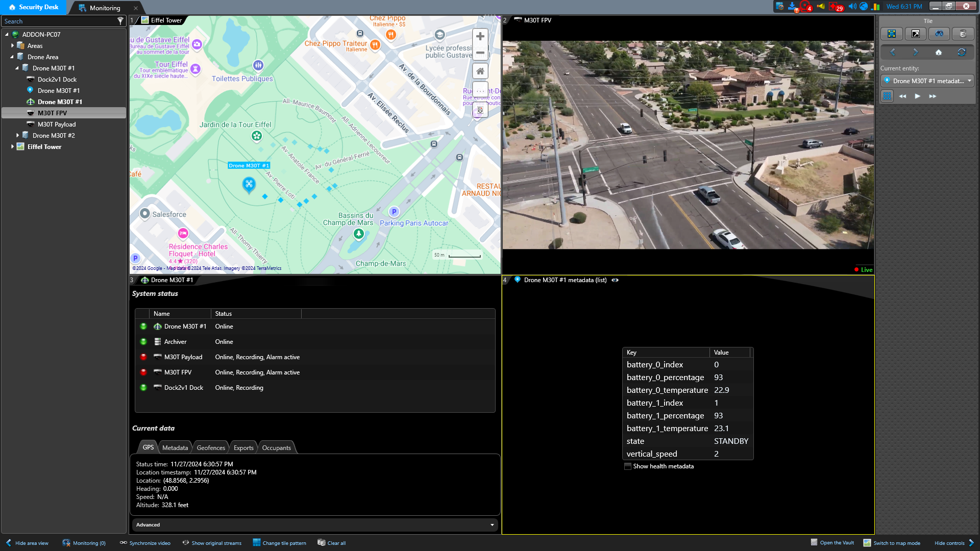980x551 pixels.
Task: Click the binoculars investigate icon in Tile panel
Action: coord(939,34)
